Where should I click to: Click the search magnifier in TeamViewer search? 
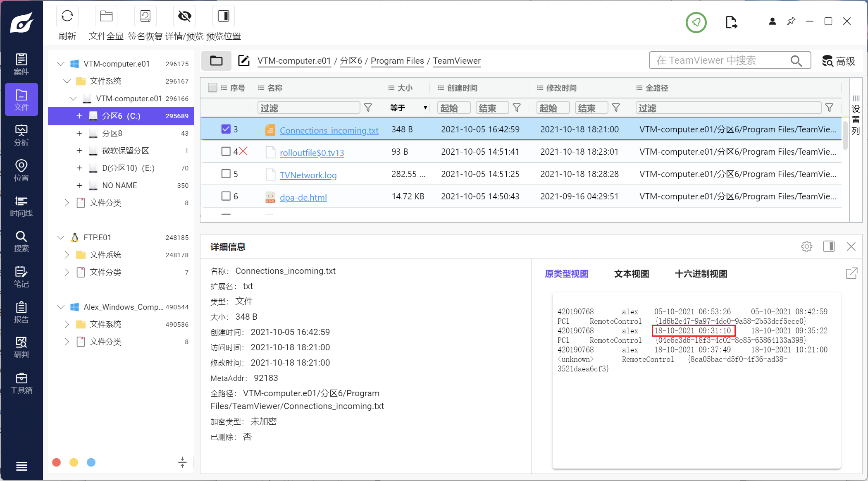pos(796,61)
